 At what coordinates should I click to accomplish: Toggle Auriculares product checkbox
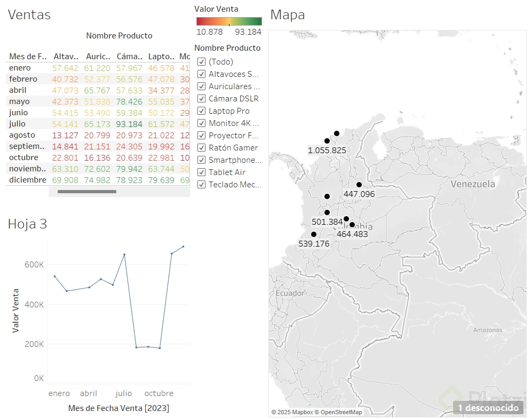click(202, 86)
